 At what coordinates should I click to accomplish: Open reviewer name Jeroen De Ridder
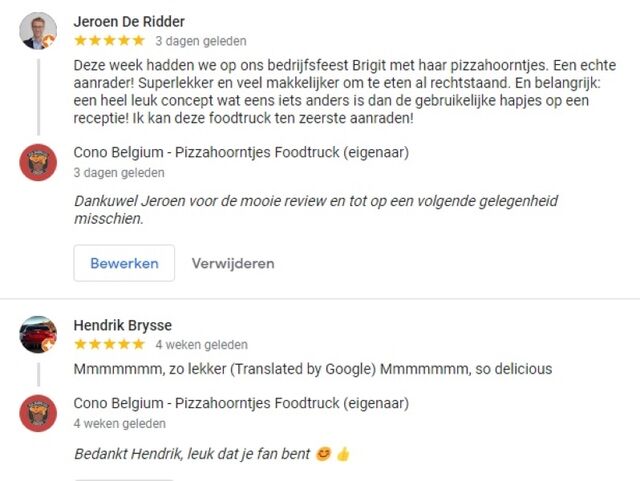click(x=129, y=22)
